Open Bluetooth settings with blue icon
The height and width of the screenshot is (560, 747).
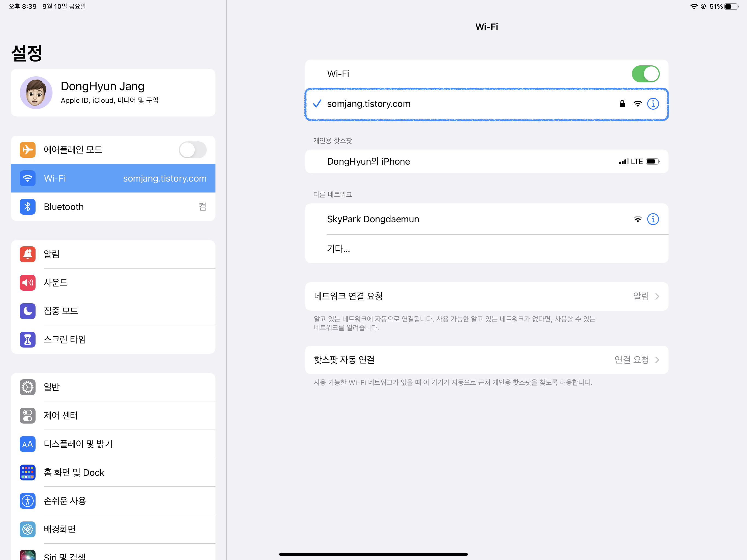(113, 207)
